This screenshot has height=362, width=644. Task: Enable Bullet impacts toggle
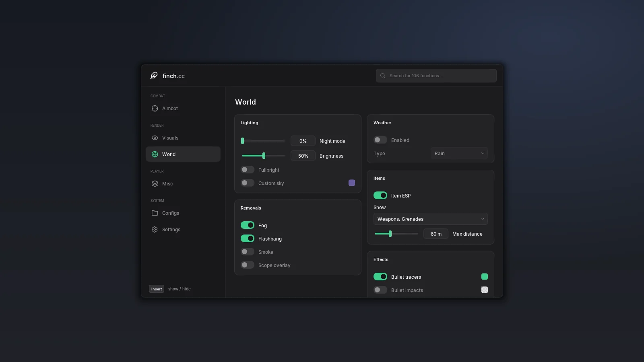[x=380, y=290]
